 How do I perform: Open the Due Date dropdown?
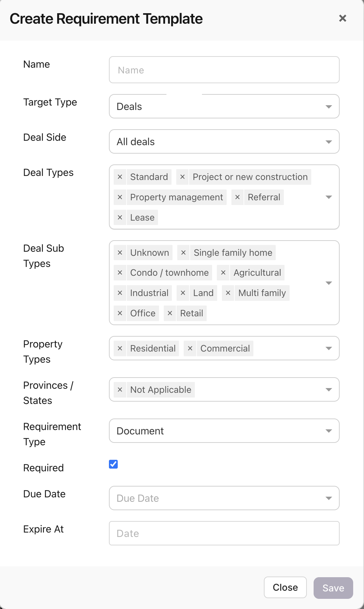pyautogui.click(x=224, y=498)
